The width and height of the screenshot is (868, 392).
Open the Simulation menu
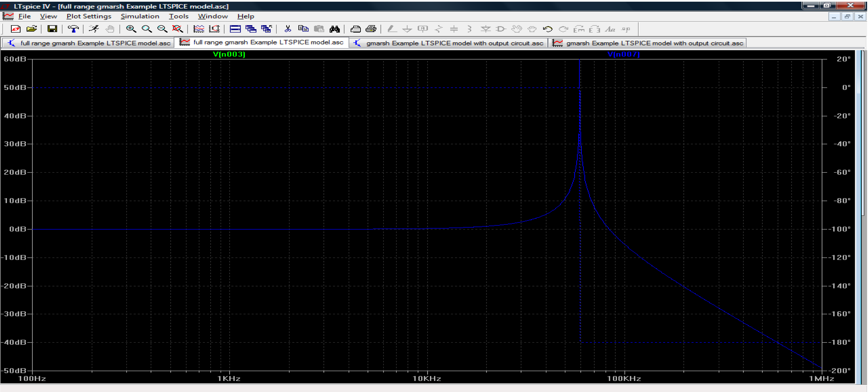click(140, 16)
